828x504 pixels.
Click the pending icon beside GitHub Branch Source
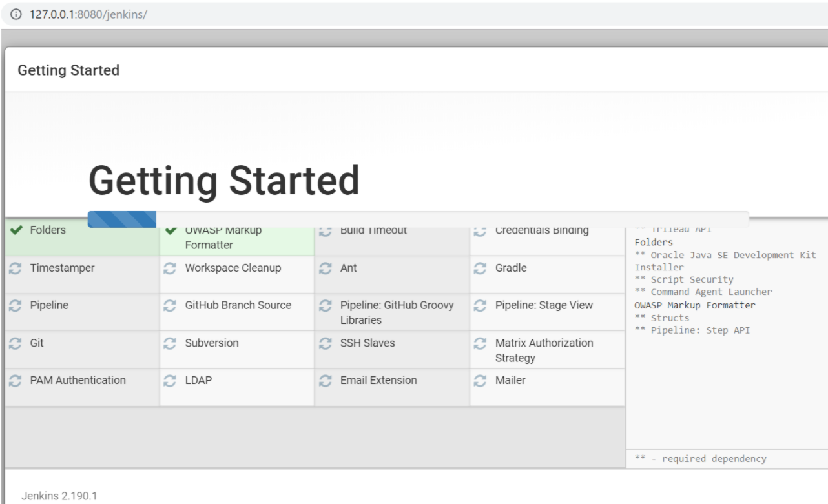tap(170, 306)
